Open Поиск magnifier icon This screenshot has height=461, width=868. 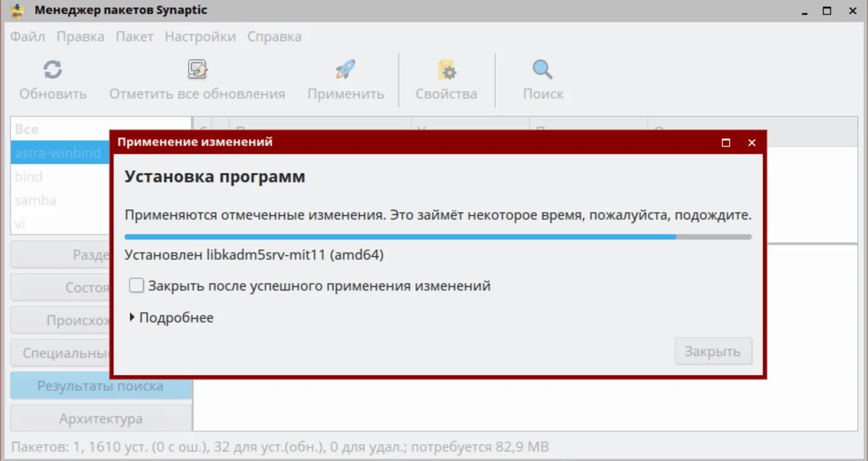tap(542, 70)
